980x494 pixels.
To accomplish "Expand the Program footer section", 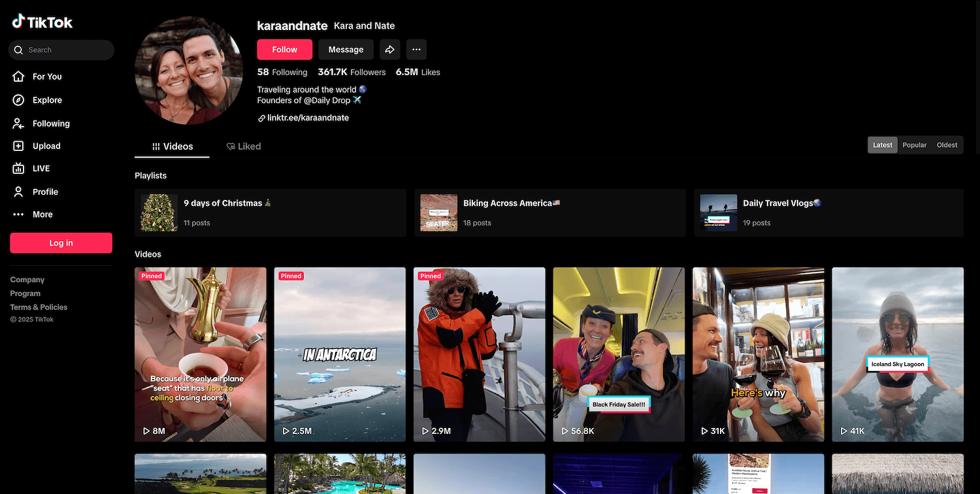I will click(25, 293).
